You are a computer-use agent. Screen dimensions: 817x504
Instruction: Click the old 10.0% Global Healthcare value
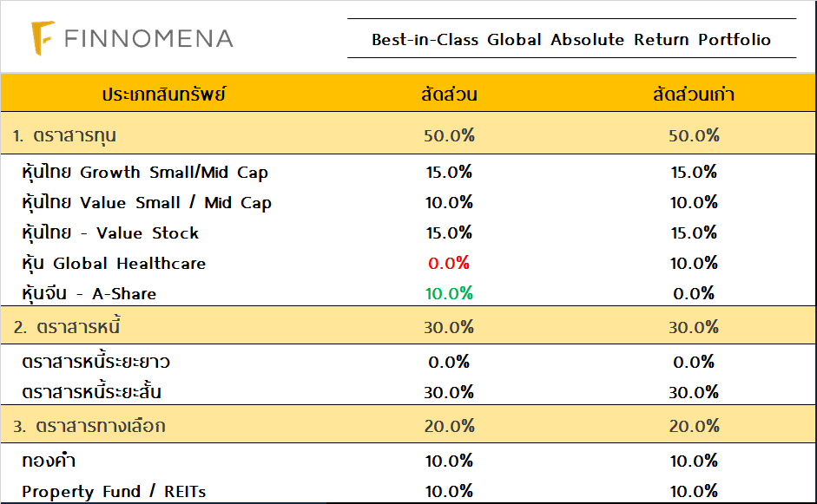[694, 263]
